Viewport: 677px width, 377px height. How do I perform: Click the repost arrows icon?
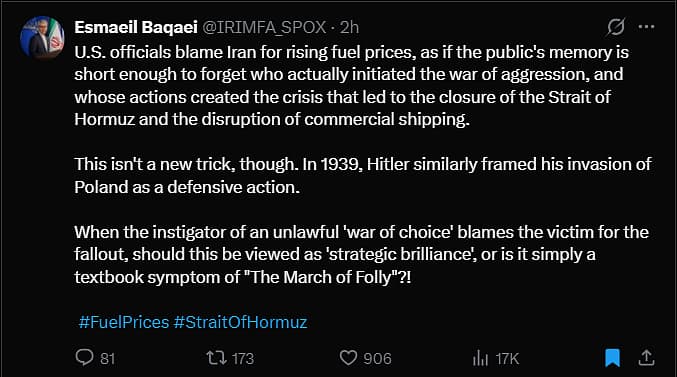(215, 358)
